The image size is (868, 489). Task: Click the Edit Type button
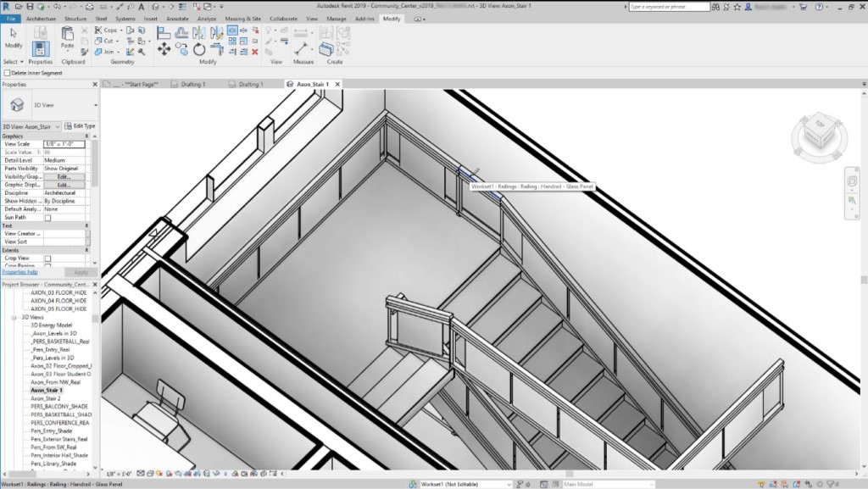pos(81,126)
